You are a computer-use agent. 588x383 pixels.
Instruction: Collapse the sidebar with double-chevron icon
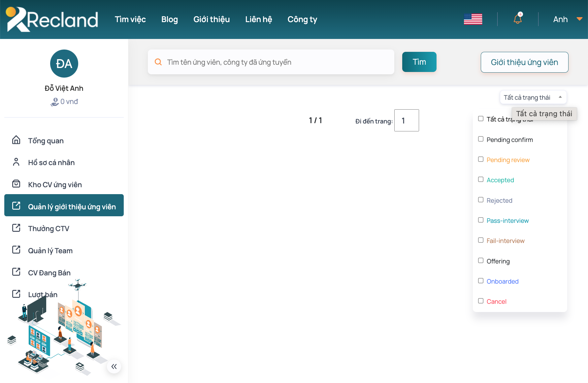[114, 366]
